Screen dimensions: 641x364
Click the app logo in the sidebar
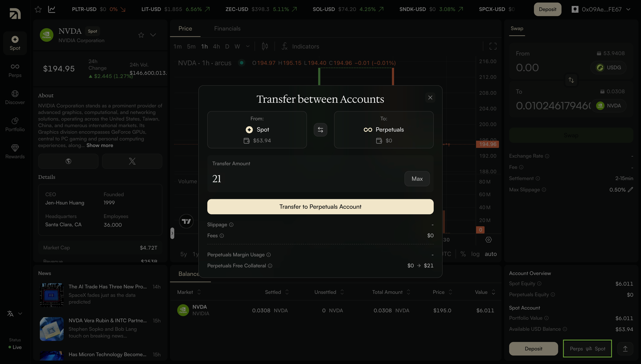(15, 14)
